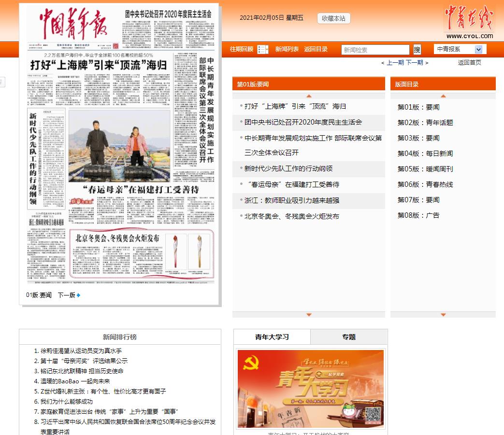Click the date 2021年02月05日 星期五
This screenshot has height=435, width=504.
[272, 18]
